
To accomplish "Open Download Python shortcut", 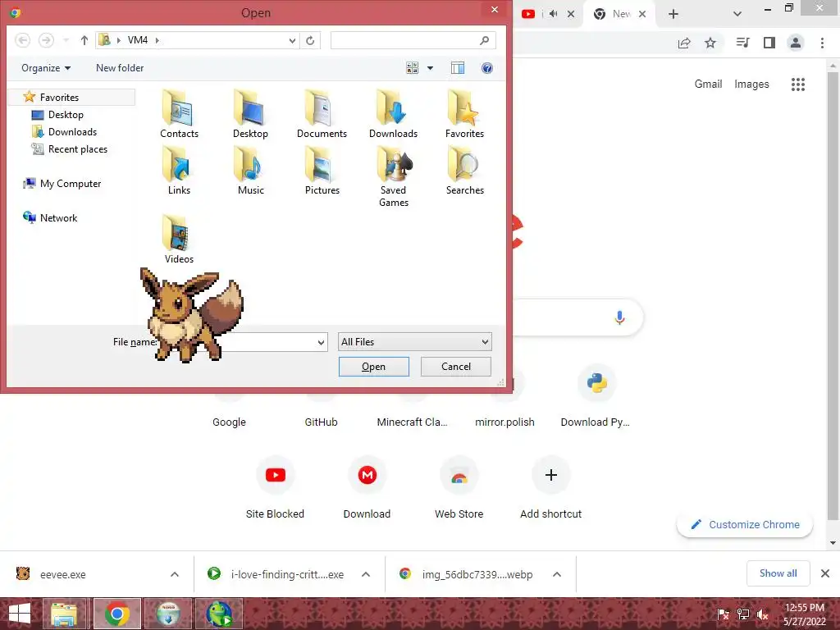I will tap(596, 396).
